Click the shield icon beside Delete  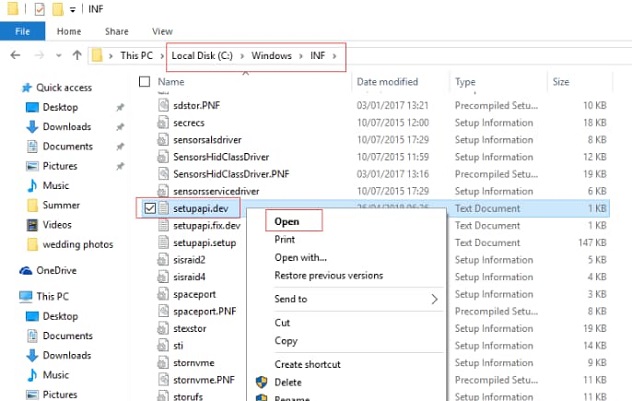[262, 382]
